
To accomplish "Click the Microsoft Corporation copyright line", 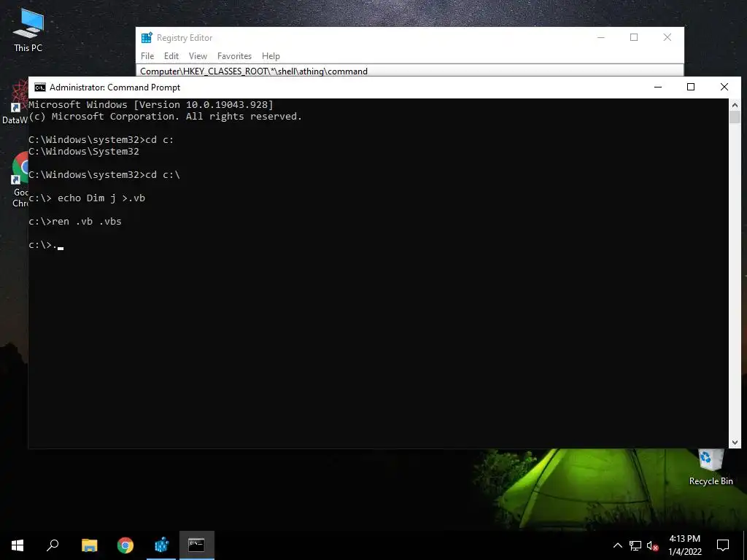I will tap(166, 117).
